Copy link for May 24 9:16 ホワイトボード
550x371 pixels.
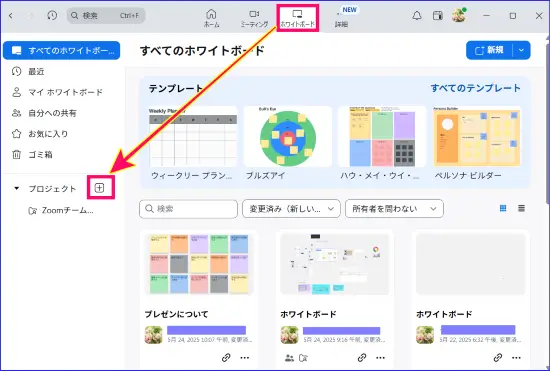coord(362,358)
